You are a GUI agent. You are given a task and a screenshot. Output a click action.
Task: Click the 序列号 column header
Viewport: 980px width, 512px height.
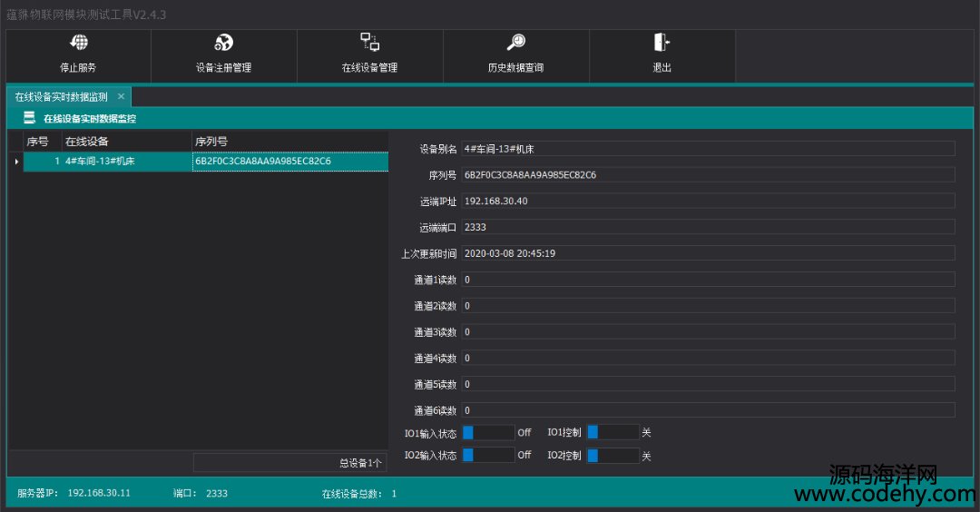(289, 142)
